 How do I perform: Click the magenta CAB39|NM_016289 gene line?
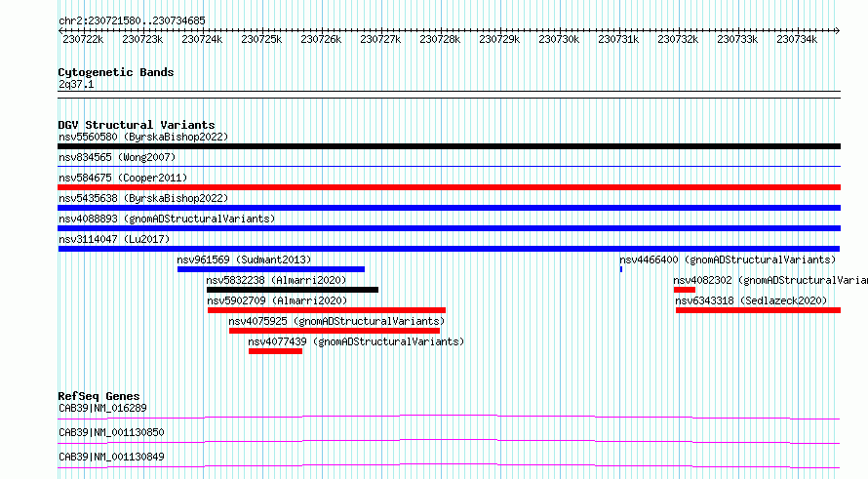click(449, 417)
